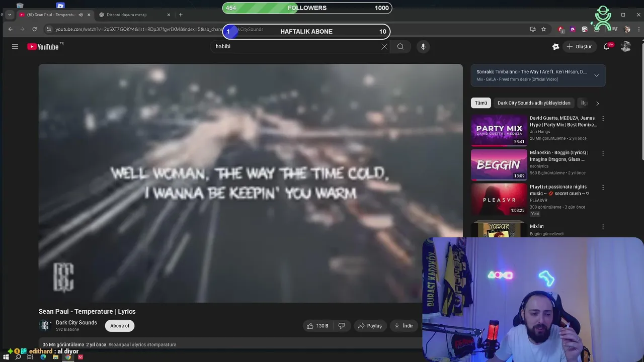Click the #temperature hashtag
The height and width of the screenshot is (362, 644).
tap(162, 344)
